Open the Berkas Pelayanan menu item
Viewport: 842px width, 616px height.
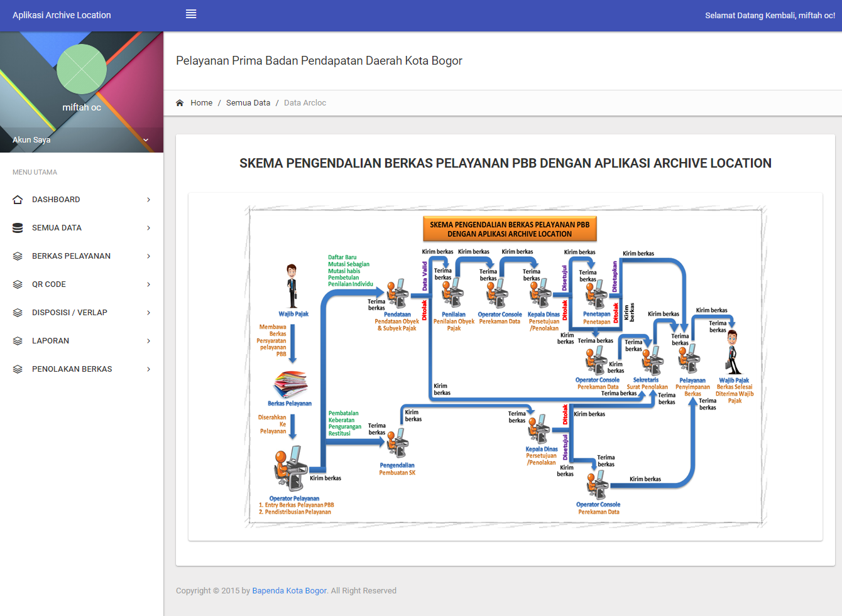(x=71, y=256)
